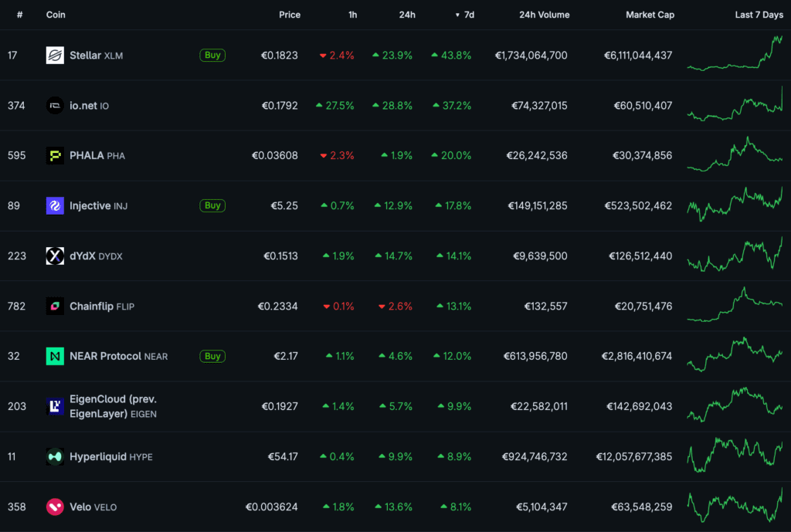Sort by the Coin column header

pyautogui.click(x=56, y=15)
